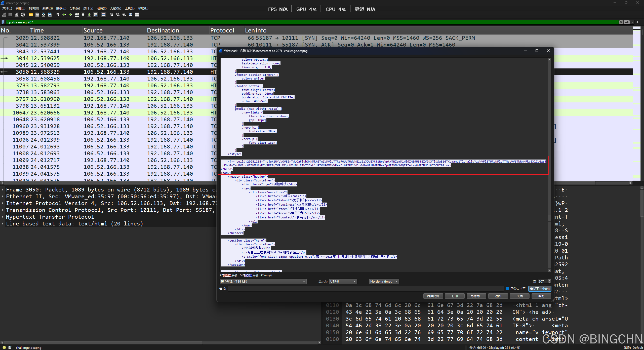Click the zoom in toolbar icon
This screenshot has width=644, height=350.
[112, 15]
